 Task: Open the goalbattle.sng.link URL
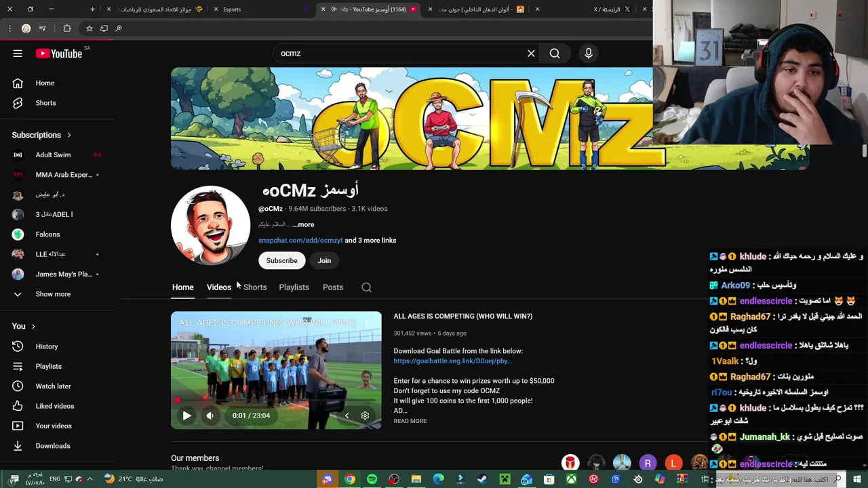click(453, 361)
